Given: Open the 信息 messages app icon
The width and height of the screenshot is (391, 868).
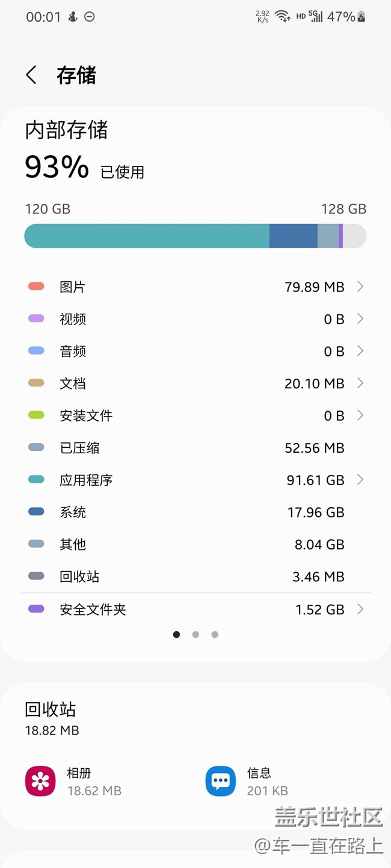Looking at the screenshot, I should click(220, 781).
